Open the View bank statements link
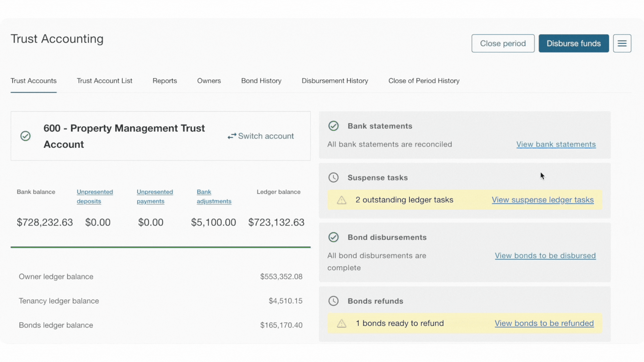The image size is (644, 362). click(x=556, y=144)
